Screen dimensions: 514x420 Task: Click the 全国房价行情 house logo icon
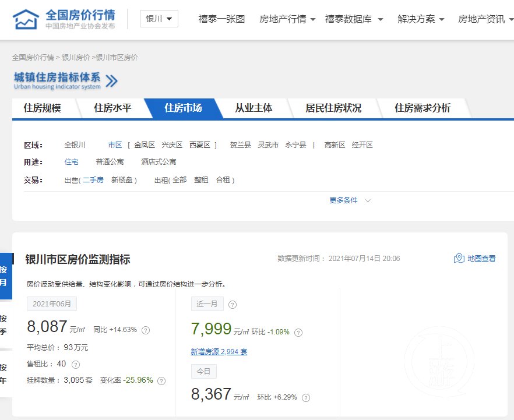[26, 19]
